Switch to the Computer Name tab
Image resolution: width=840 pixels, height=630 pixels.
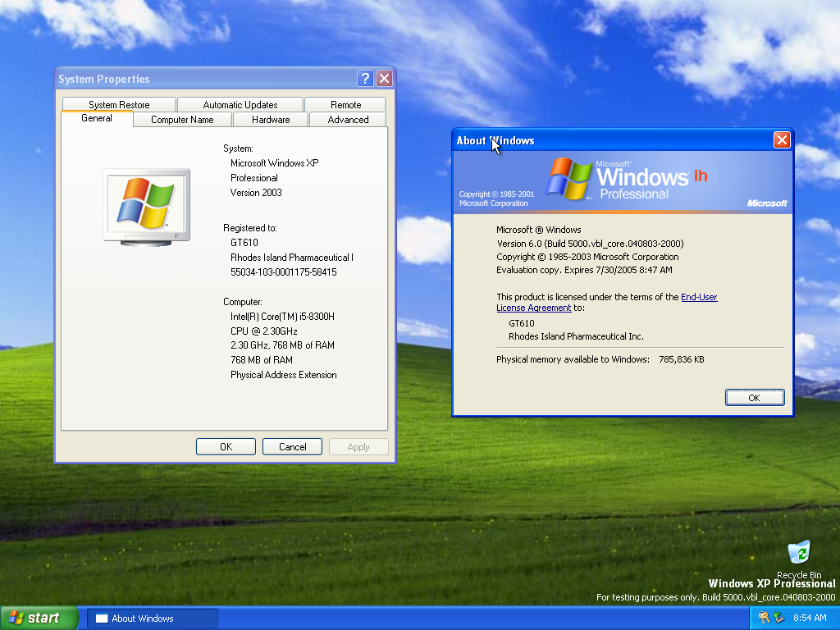(x=182, y=120)
